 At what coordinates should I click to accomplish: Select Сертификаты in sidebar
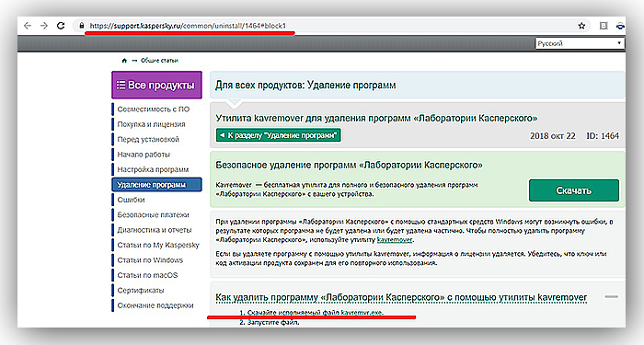tap(141, 291)
